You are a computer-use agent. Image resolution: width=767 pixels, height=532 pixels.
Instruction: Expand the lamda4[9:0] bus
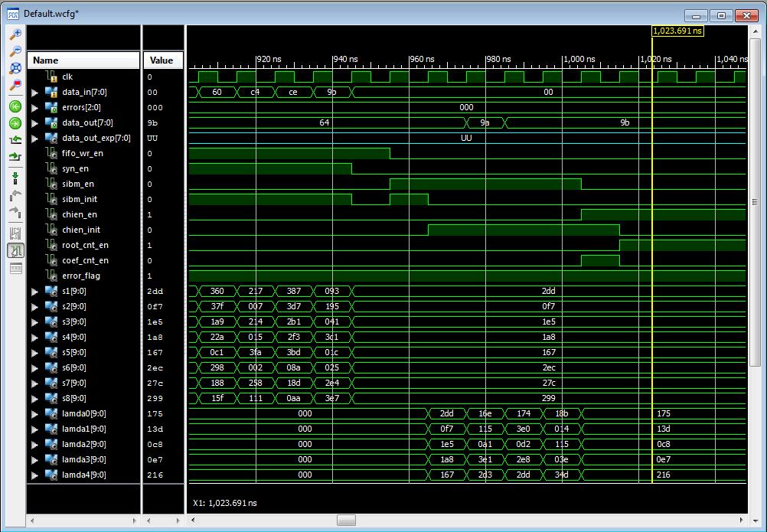click(x=34, y=475)
